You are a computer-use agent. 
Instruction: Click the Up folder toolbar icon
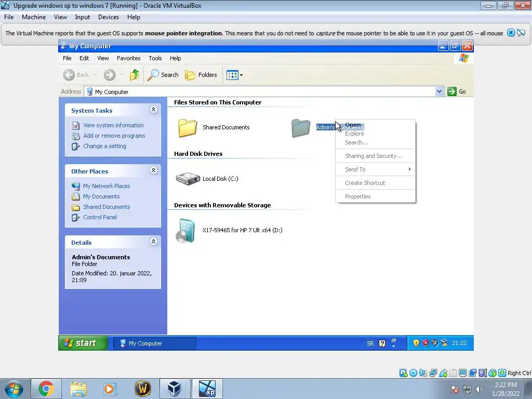pyautogui.click(x=135, y=75)
